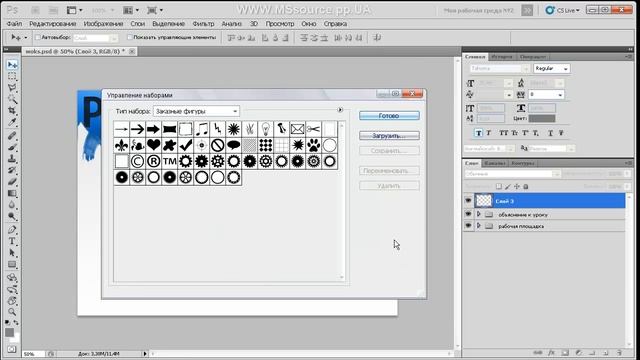Click the Готово button

pos(389,116)
